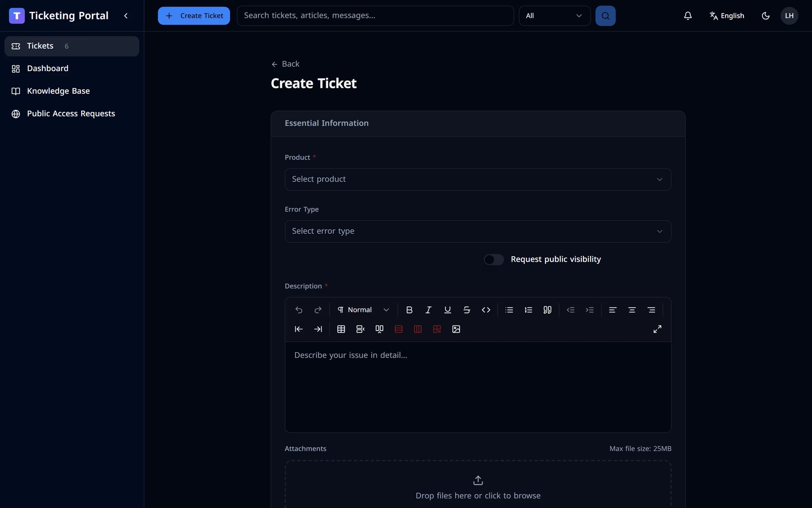Open the Select product dropdown
Viewport: 812px width, 508px height.
pyautogui.click(x=478, y=179)
